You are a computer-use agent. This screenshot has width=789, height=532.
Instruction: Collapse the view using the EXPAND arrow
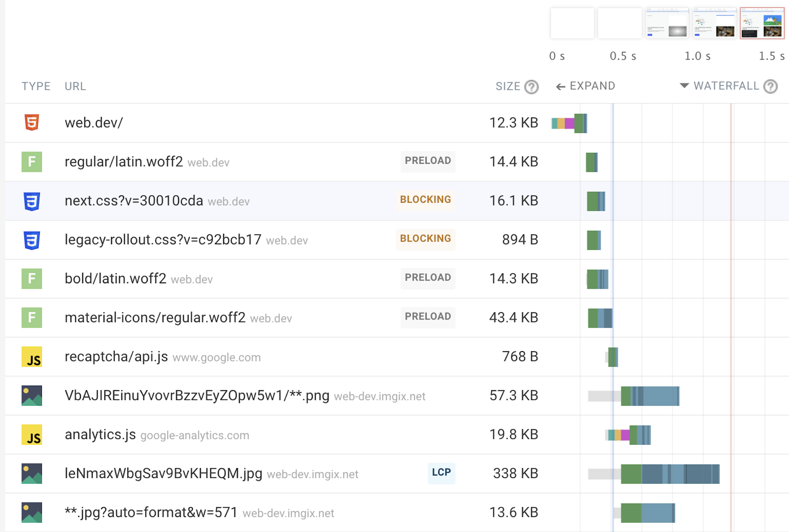pos(561,86)
